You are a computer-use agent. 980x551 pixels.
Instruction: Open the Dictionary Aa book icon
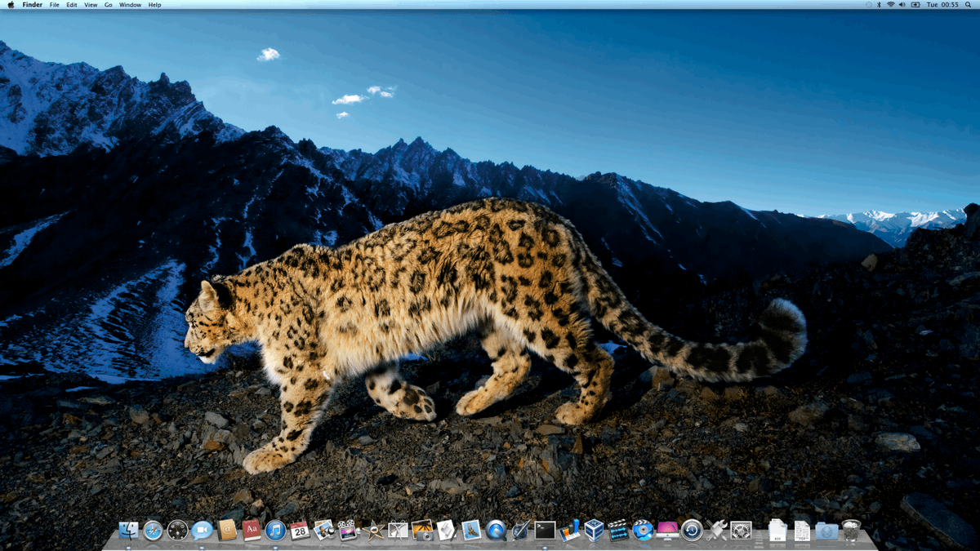[251, 531]
